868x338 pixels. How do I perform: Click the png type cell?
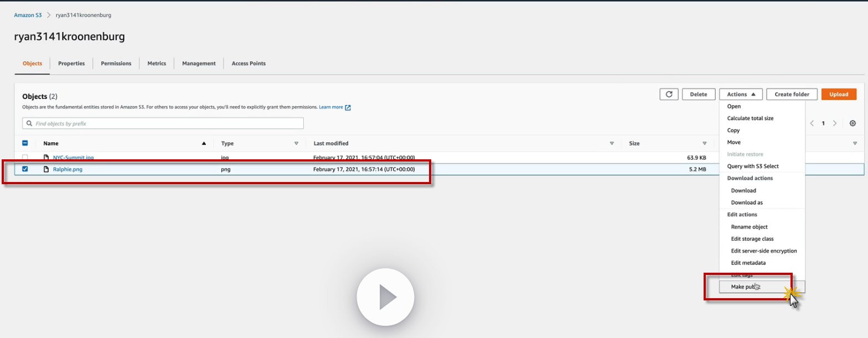(x=226, y=169)
